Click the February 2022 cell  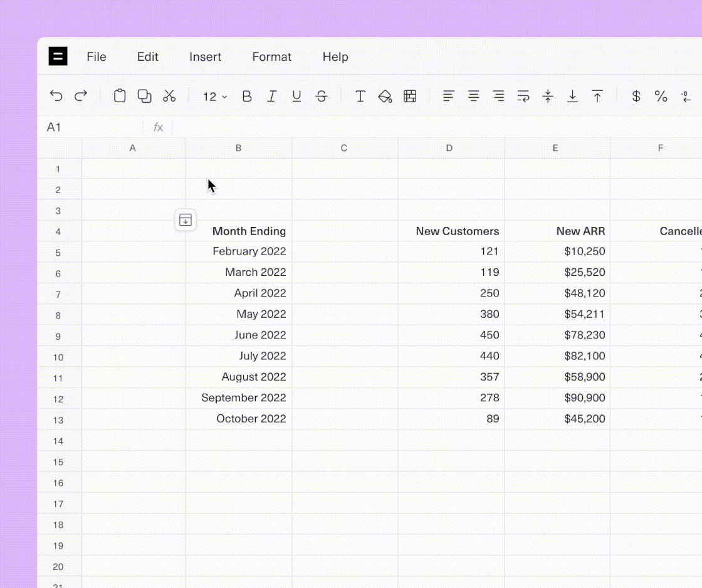(239, 251)
